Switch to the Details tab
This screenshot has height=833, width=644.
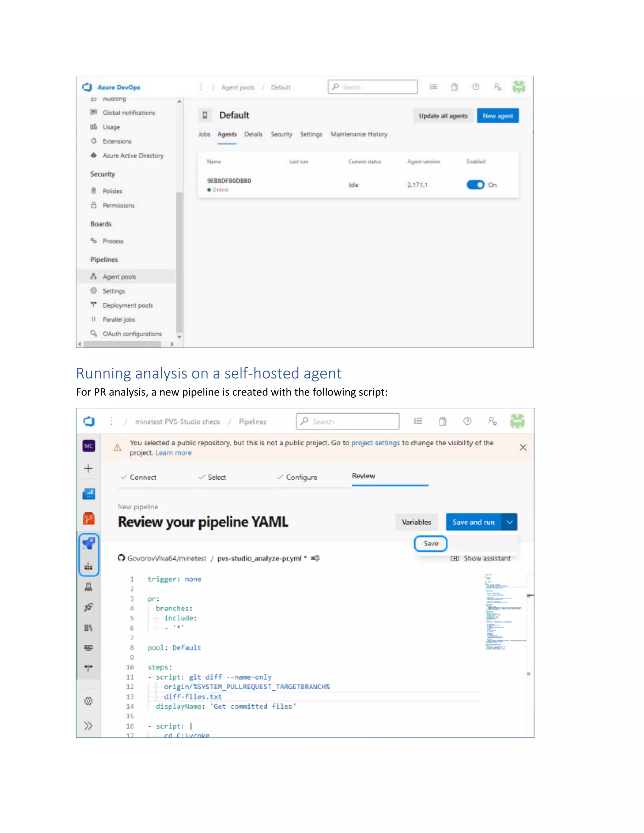coord(253,134)
